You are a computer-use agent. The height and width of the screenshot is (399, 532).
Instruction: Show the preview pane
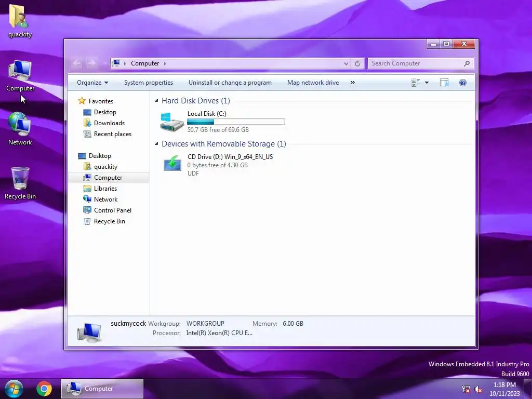pos(444,83)
